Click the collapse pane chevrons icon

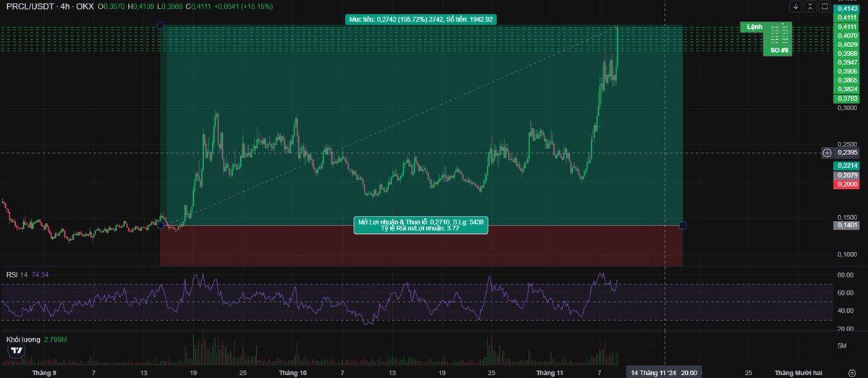coord(810,7)
